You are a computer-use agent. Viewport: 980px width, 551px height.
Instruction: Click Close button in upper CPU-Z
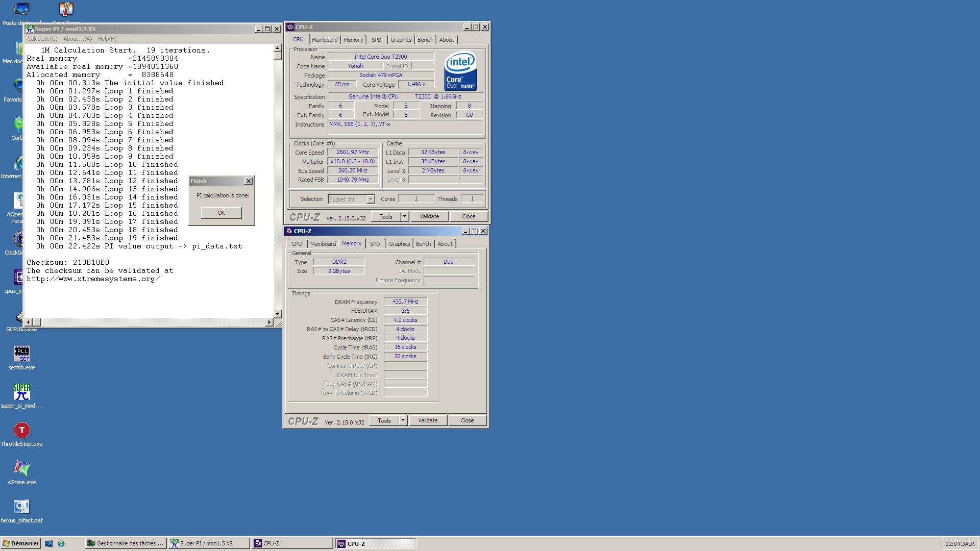pos(469,216)
